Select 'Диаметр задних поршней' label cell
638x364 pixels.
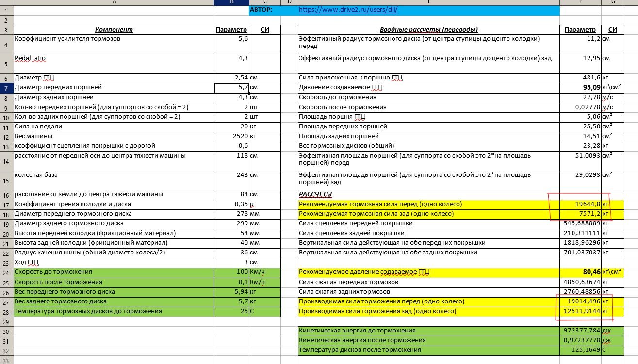[x=114, y=97]
